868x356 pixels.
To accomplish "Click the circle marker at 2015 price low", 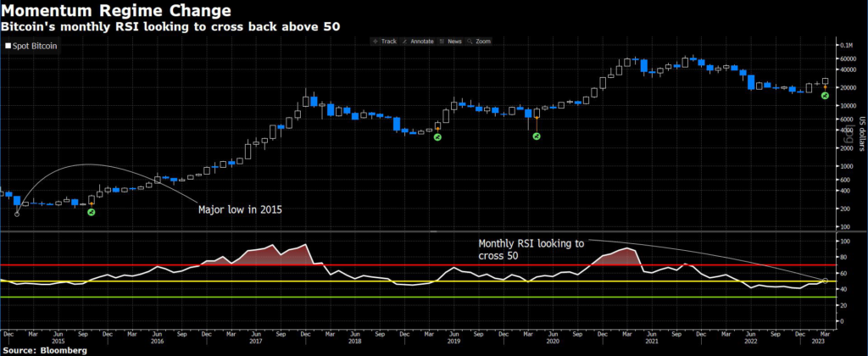I will click(x=17, y=214).
